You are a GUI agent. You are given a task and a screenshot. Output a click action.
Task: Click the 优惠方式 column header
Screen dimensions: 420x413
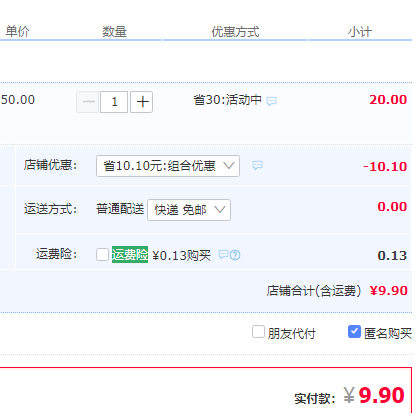point(235,32)
